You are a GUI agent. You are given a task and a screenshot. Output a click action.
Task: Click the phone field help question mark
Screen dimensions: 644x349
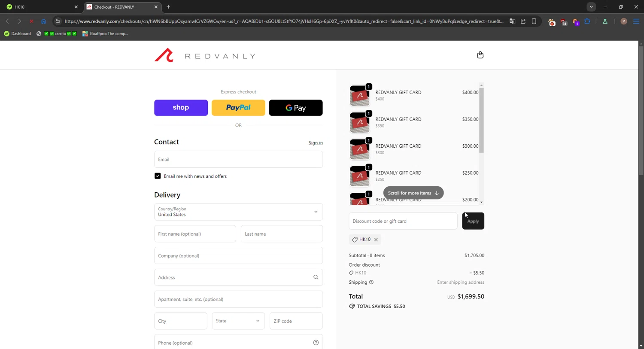point(316,343)
